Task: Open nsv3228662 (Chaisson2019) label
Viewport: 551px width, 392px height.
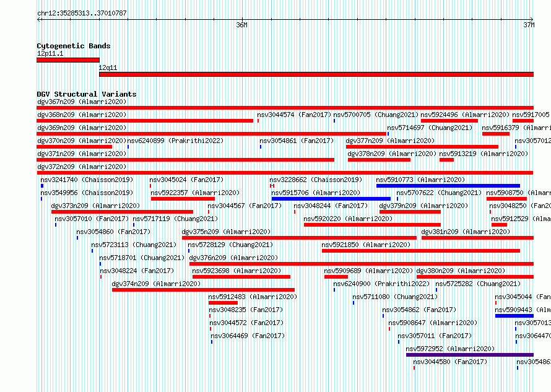Action: click(316, 180)
